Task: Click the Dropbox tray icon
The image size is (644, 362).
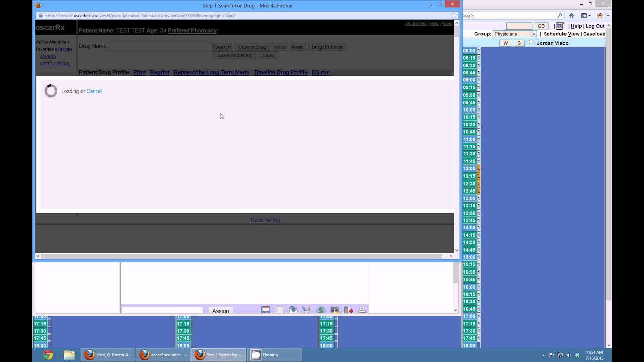Action: tap(577, 355)
